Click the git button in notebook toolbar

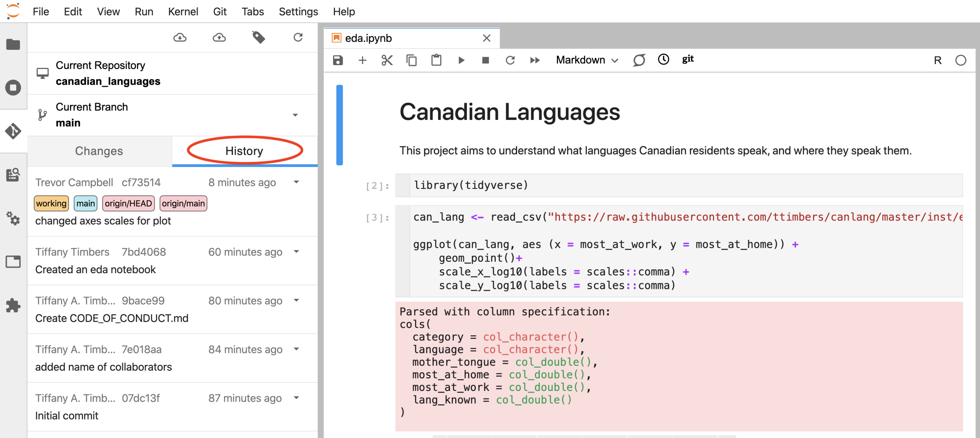tap(688, 59)
